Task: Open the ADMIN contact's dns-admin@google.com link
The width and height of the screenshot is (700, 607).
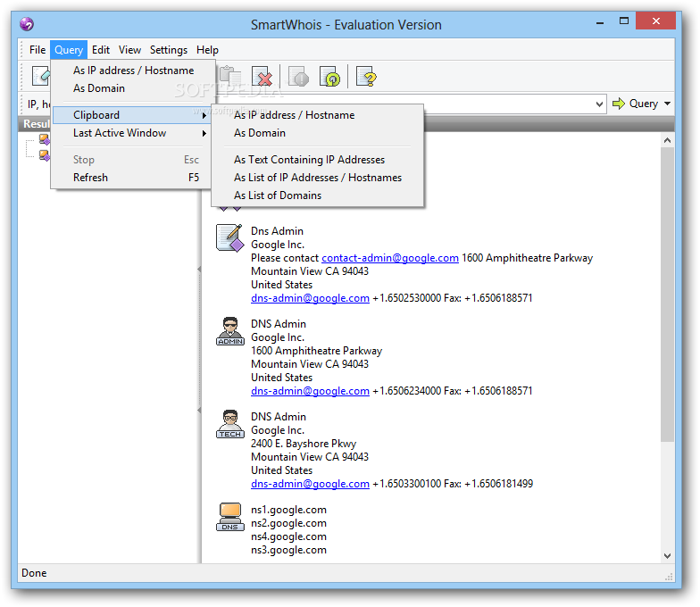Action: (x=311, y=391)
